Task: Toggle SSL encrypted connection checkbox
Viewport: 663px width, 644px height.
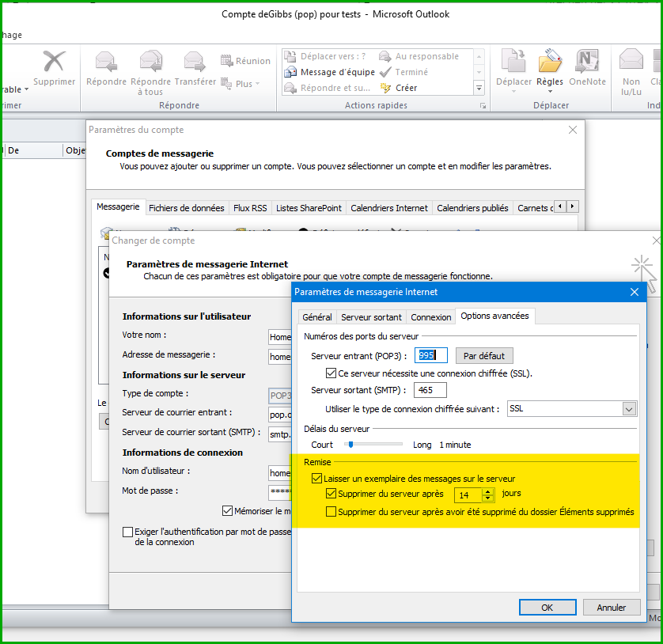Action: pos(331,373)
